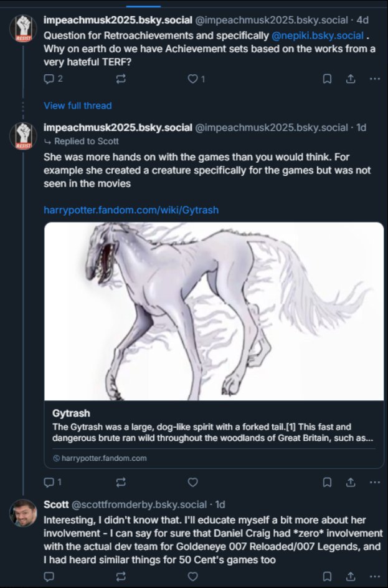Open the Gytrash creature image preview
The height and width of the screenshot is (588, 388).
(214, 311)
